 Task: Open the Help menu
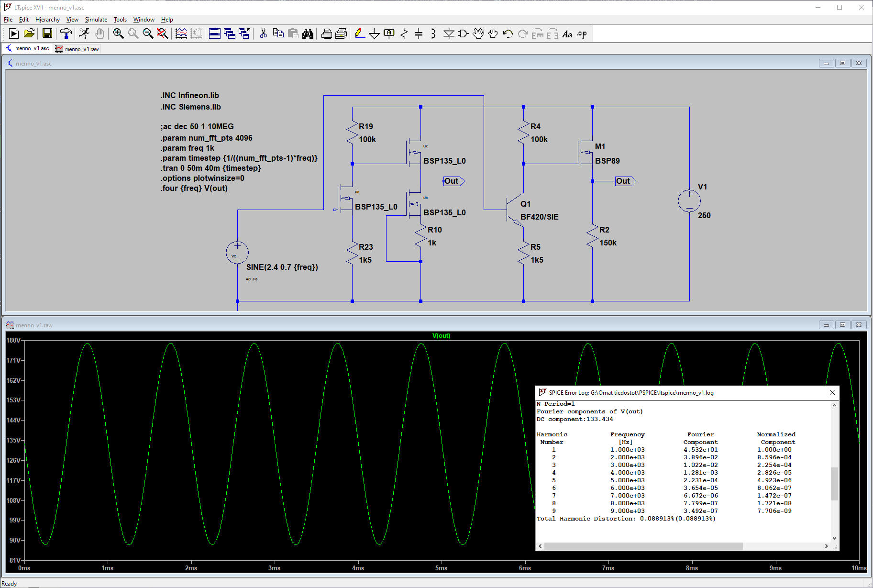[167, 20]
